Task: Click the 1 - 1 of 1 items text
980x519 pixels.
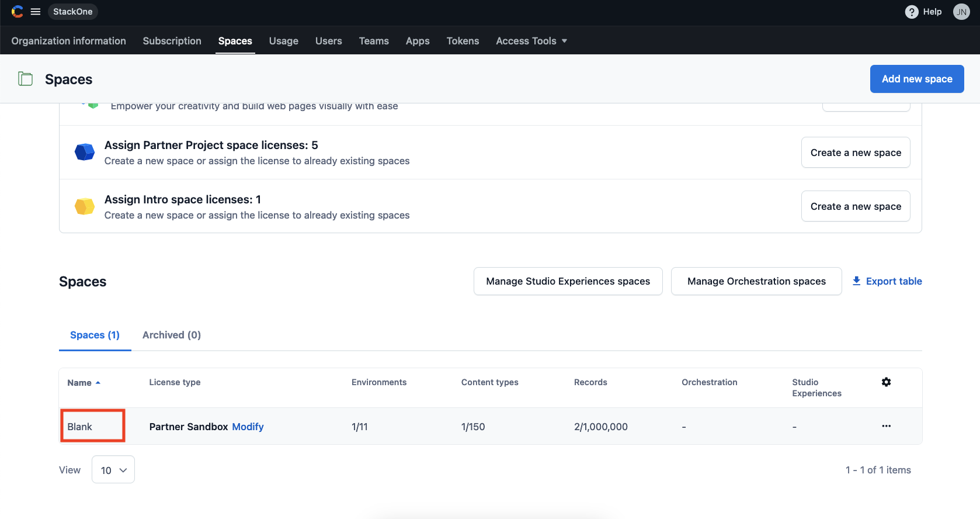Action: coord(878,470)
